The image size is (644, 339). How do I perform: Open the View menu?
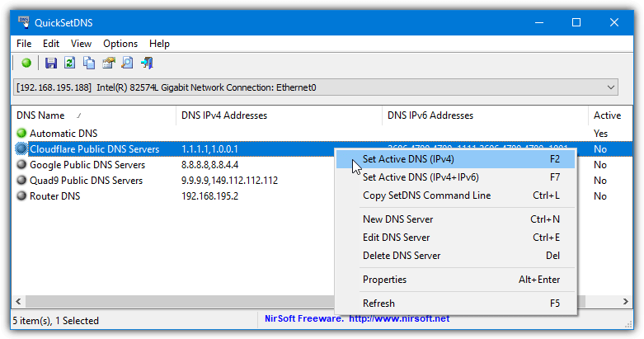(81, 44)
